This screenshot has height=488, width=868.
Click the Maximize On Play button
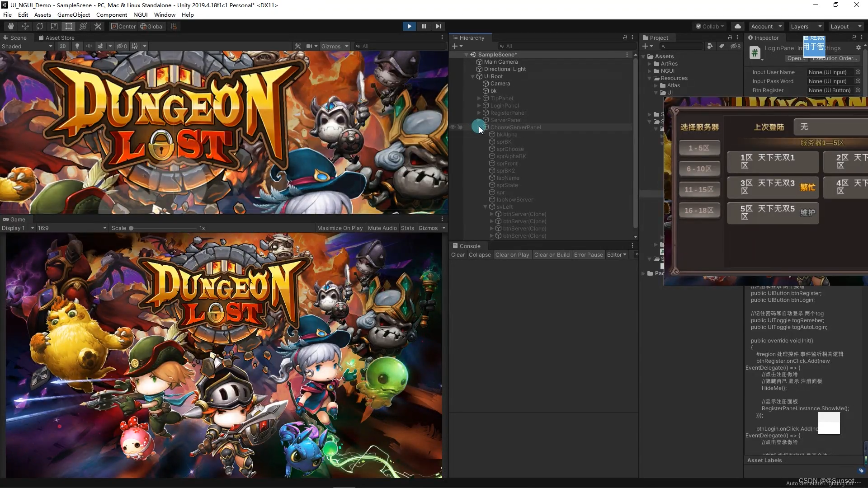(x=340, y=228)
